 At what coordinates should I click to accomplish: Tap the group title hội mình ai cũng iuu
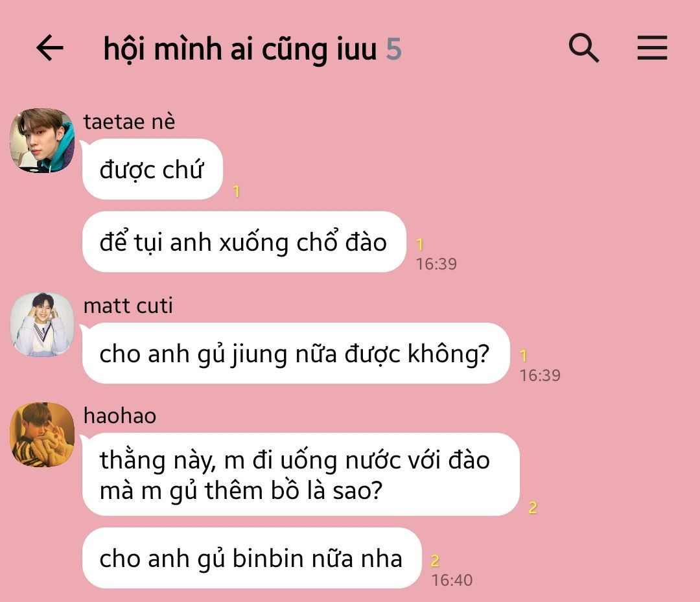pos(240,49)
